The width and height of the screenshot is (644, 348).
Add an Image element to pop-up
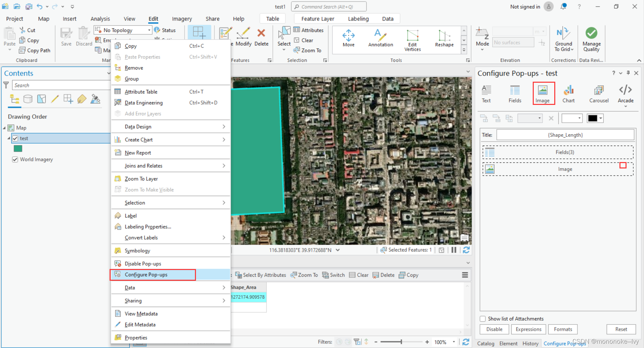click(542, 94)
